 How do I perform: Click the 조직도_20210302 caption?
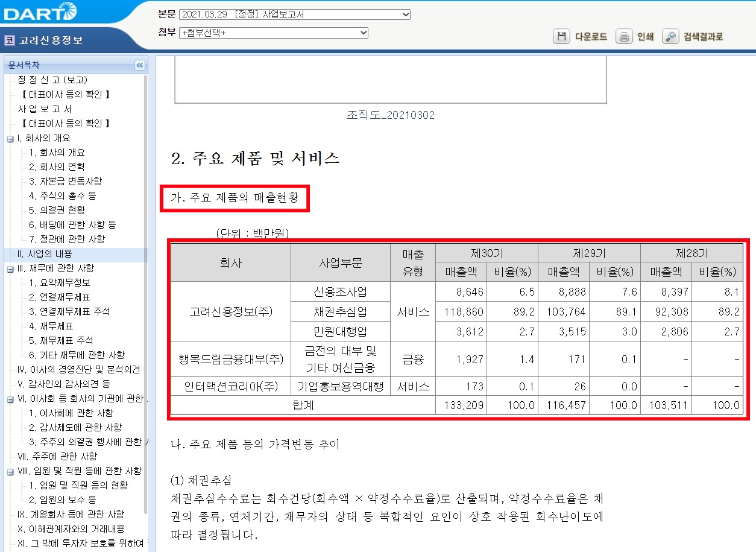391,115
